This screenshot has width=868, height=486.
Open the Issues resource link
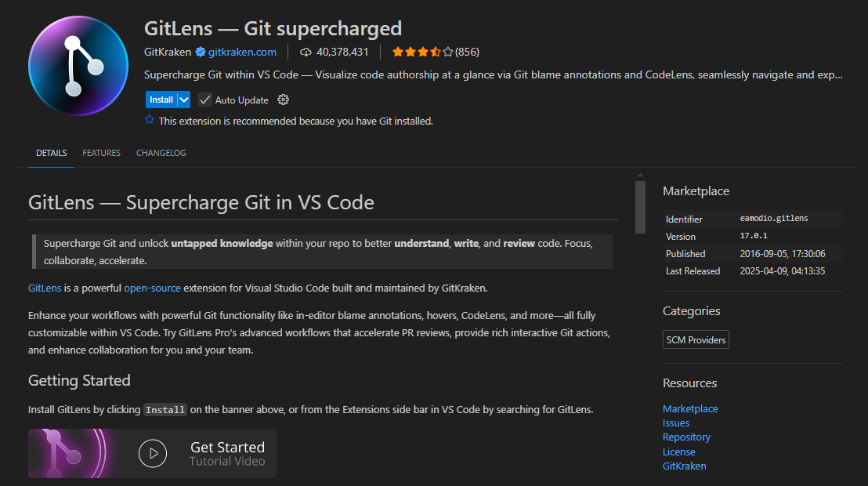pyautogui.click(x=676, y=423)
